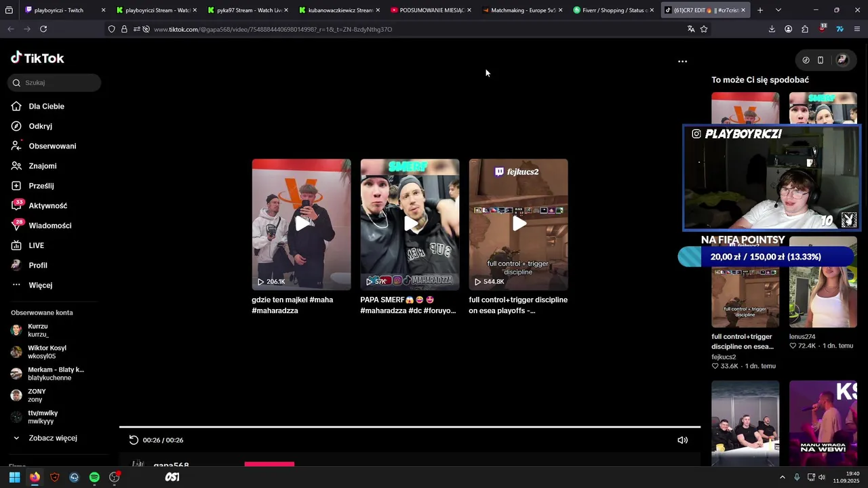The width and height of the screenshot is (868, 488).
Task: Expand Zobacz więcej followed accounts
Action: (x=52, y=438)
